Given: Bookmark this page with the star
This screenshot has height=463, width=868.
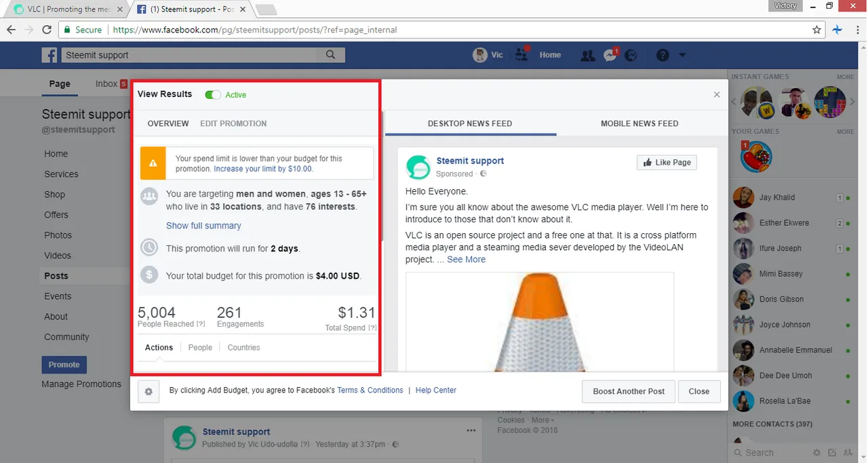Looking at the screenshot, I should [817, 30].
